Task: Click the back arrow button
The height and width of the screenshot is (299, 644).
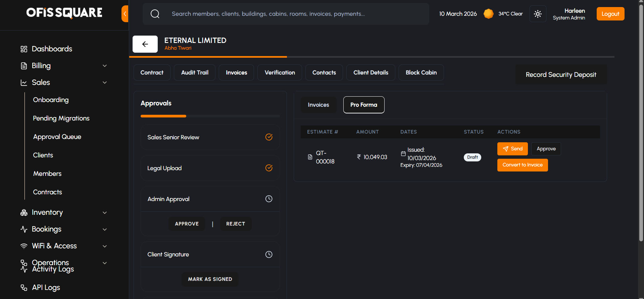Action: [x=145, y=44]
